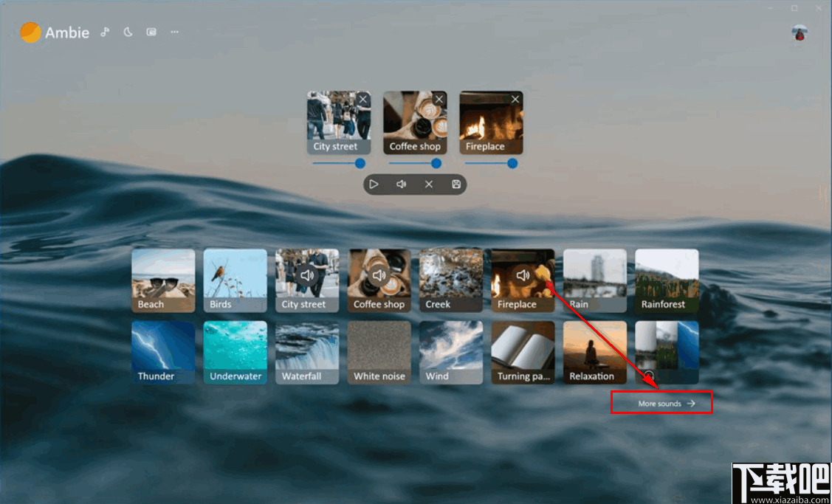Select the Rainforest sound tile
Viewport: 832px width, 504px height.
(667, 280)
